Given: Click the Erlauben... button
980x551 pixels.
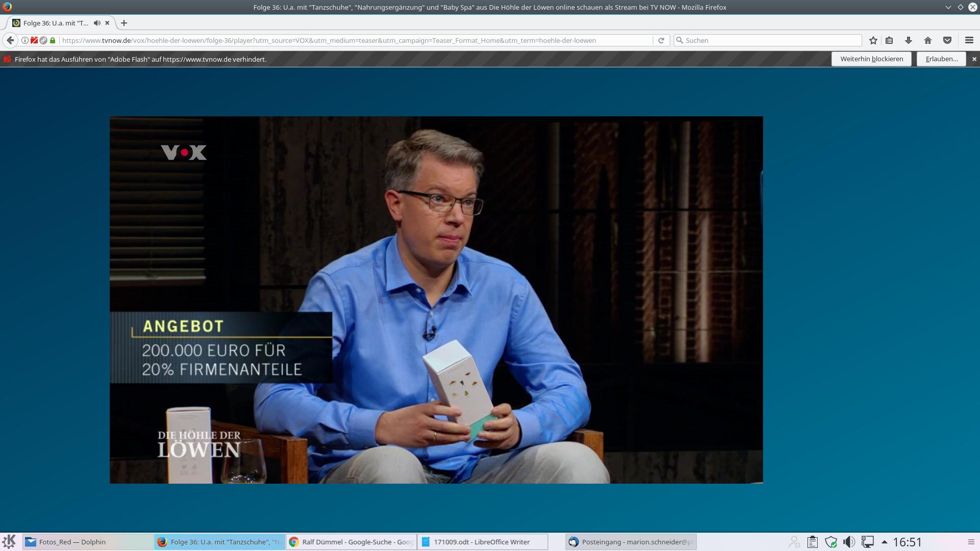Looking at the screenshot, I should 941,59.
